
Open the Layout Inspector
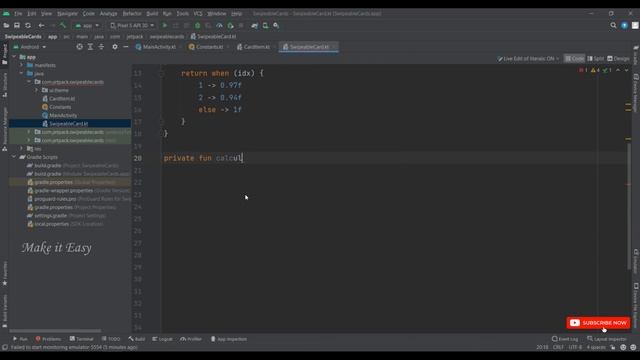(x=607, y=339)
